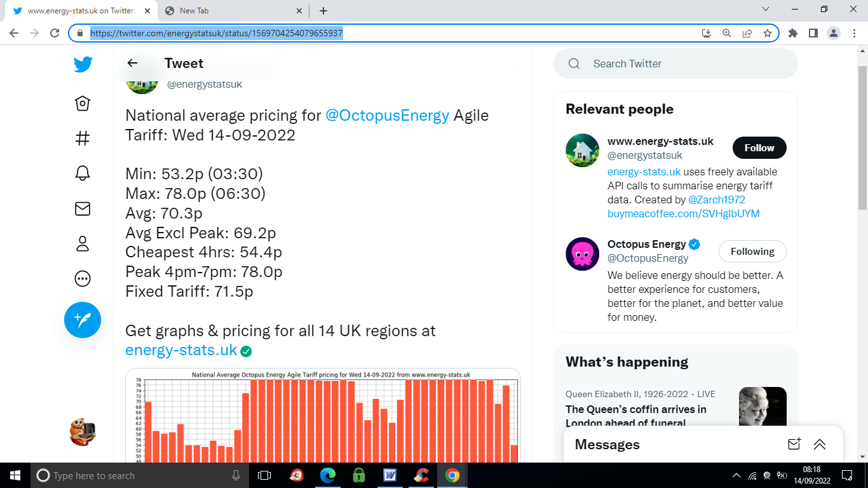Click Following button for Octopus Energy
This screenshot has height=488, width=868.
(752, 251)
